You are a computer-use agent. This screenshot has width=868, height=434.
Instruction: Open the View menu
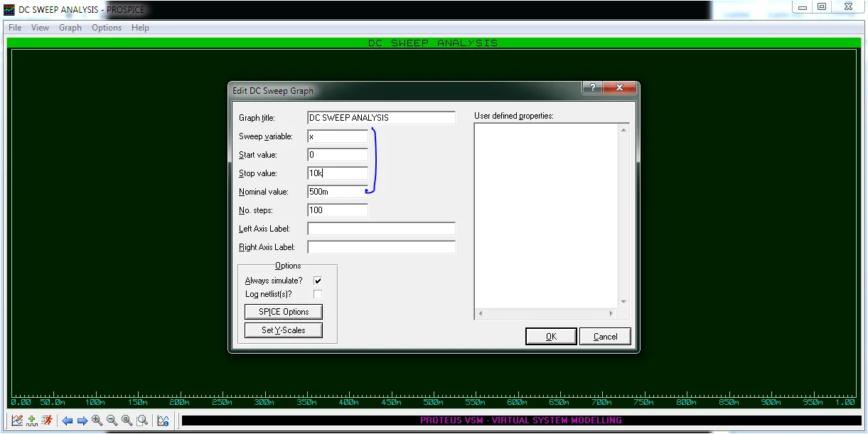pyautogui.click(x=40, y=28)
